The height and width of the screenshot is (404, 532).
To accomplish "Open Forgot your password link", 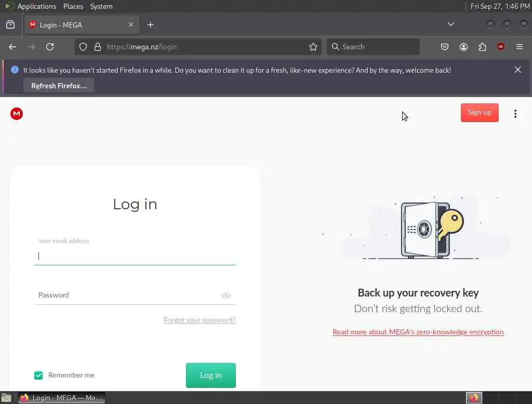I will [x=199, y=320].
